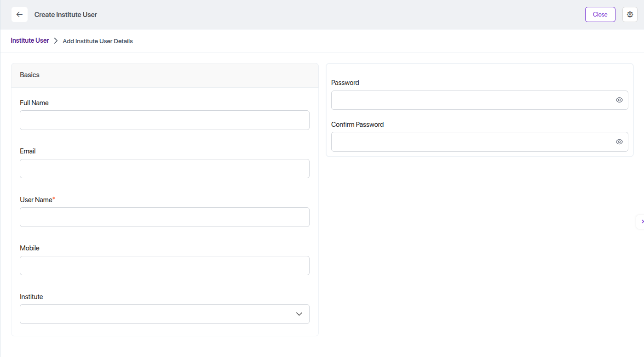Viewport: 644px width, 357px height.
Task: Open the Institute dropdown arrow
Action: 299,314
